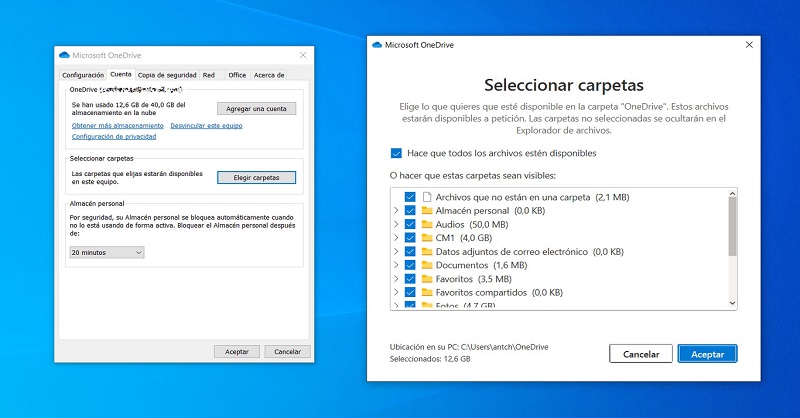Screen dimensions: 800x418
Task: Click the 'Ubicación en su PC' path text
Action: point(469,347)
